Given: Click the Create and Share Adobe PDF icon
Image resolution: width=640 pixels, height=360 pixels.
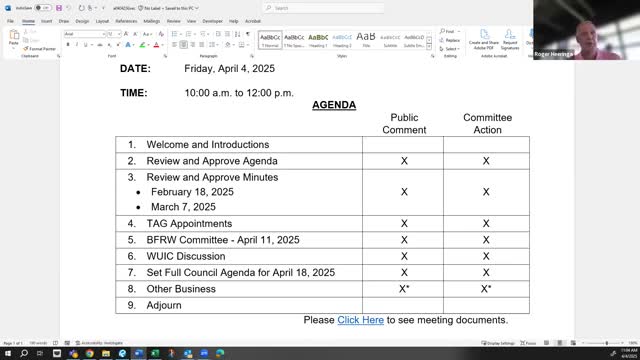Looking at the screenshot, I should tap(484, 40).
